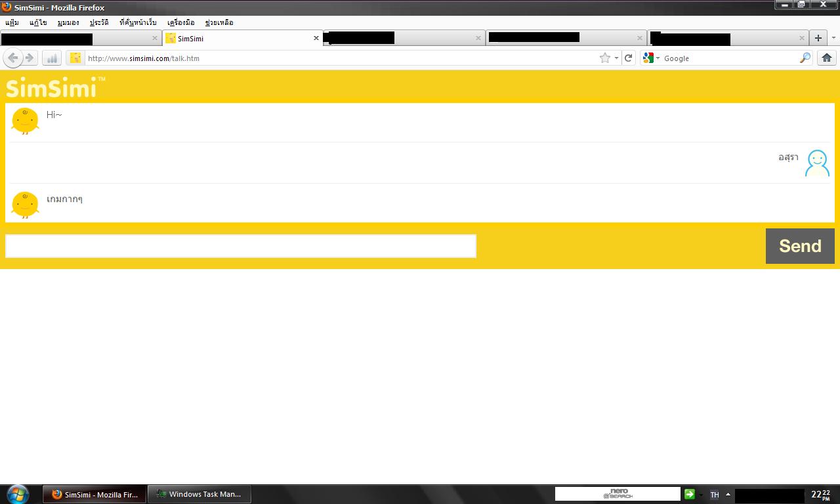Reload the page with the refresh icon
The height and width of the screenshot is (504, 840).
tap(628, 58)
